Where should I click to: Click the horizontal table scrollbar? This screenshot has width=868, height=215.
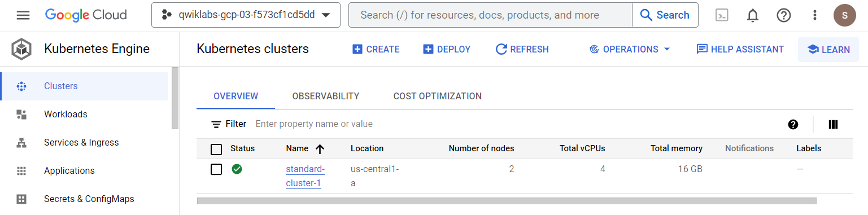[507, 200]
